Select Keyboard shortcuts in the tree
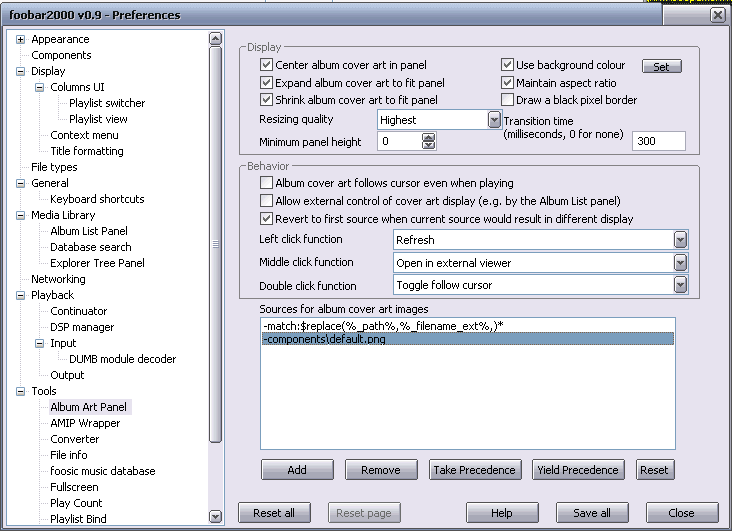The width and height of the screenshot is (732, 531). click(97, 199)
